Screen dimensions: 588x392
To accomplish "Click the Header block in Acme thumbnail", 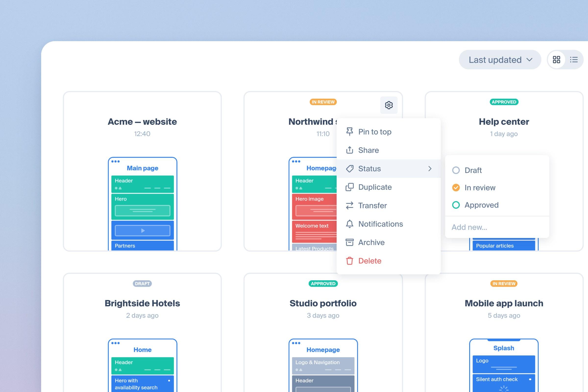I will [143, 184].
